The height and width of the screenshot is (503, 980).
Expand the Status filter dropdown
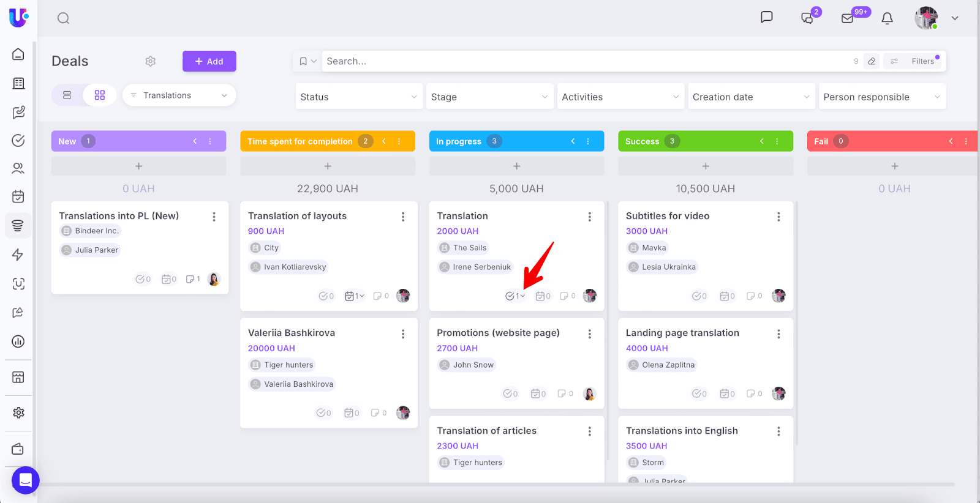click(x=359, y=97)
